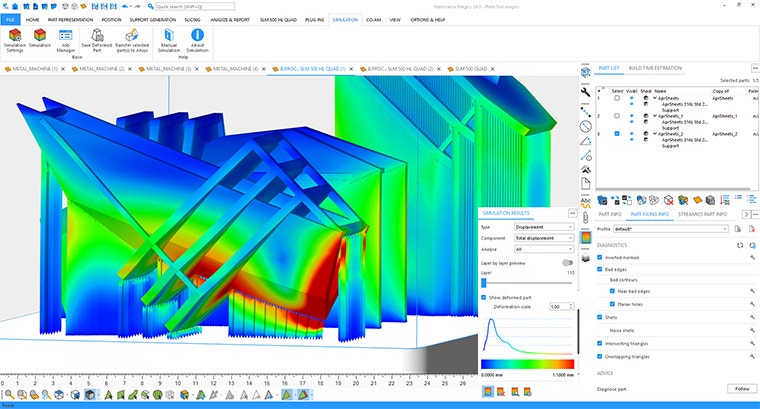Viewport: 760px width, 409px height.
Task: Open the blank page icon in side strip
Action: [x=586, y=184]
